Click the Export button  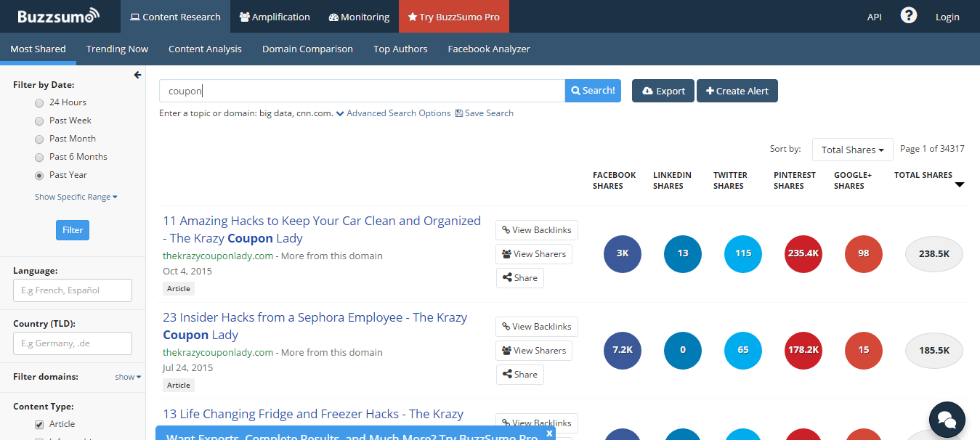tap(663, 91)
